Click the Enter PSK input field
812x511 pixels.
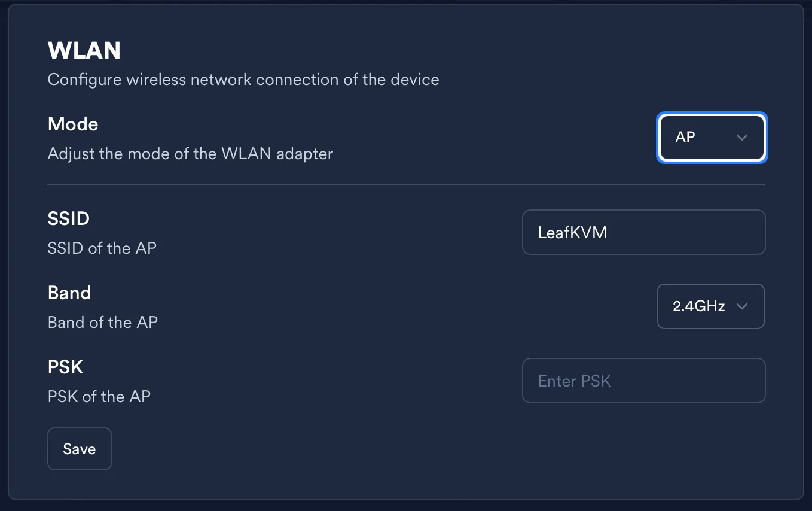[x=643, y=381]
